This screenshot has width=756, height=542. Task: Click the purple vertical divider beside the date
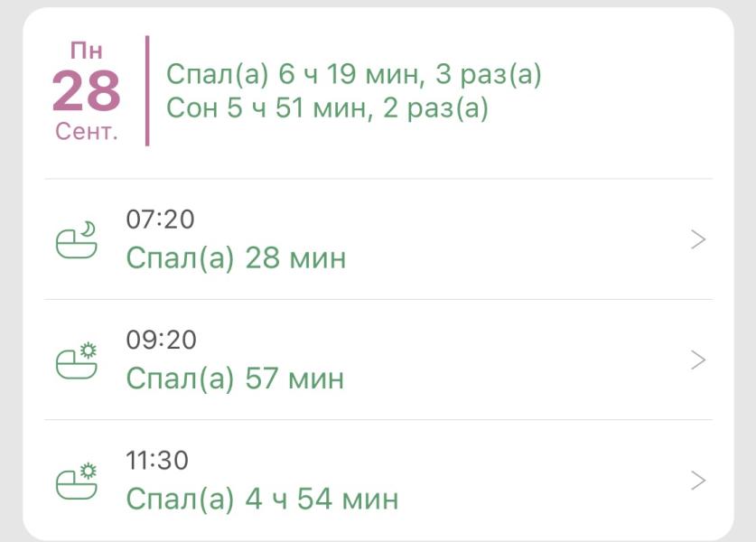pyautogui.click(x=147, y=90)
